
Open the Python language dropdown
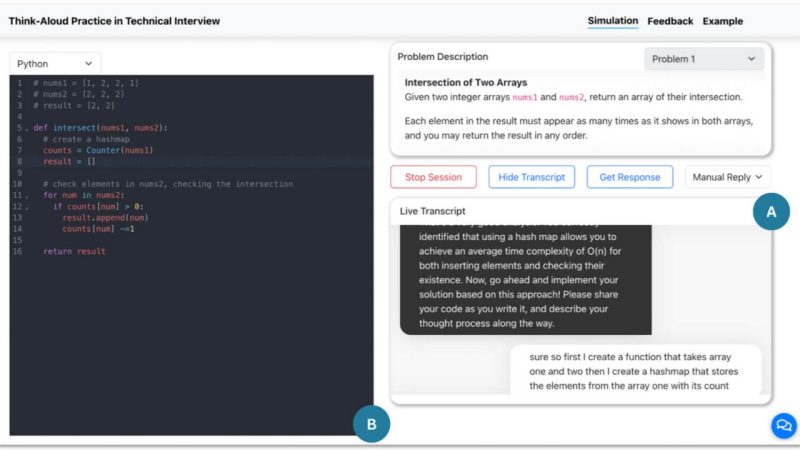pos(55,63)
